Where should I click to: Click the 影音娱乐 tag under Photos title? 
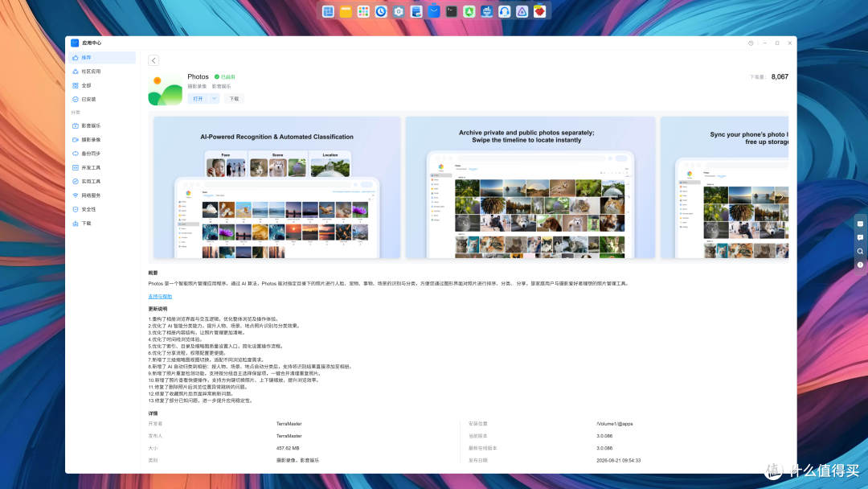[x=222, y=86]
